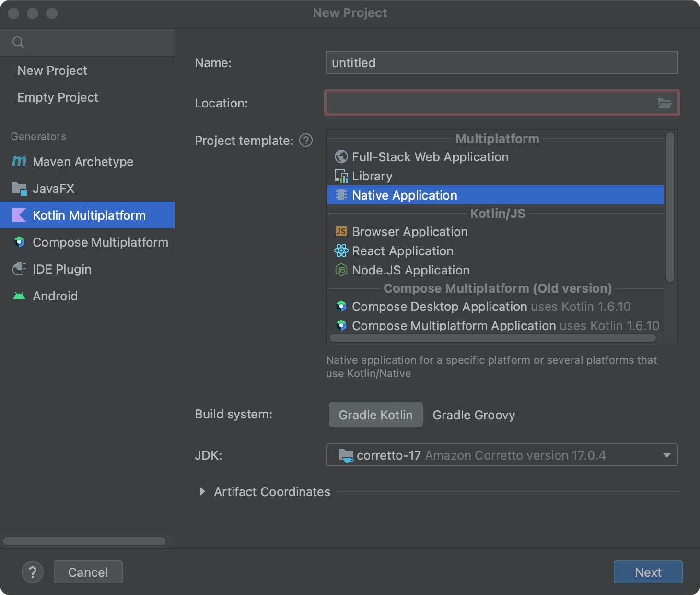Choose the Compose Multiplatform generator
The width and height of the screenshot is (700, 595).
click(x=87, y=242)
